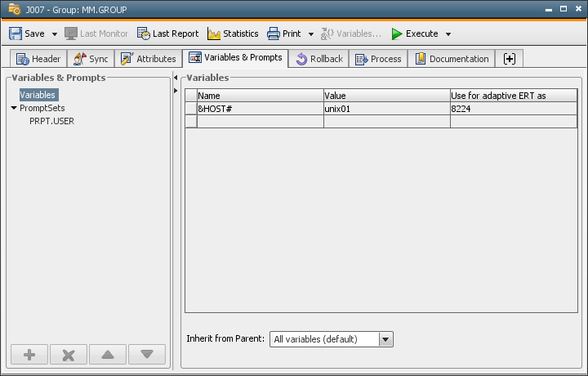Viewport: 588px width, 376px height.
Task: Go to the Documentation tab
Action: coord(452,59)
